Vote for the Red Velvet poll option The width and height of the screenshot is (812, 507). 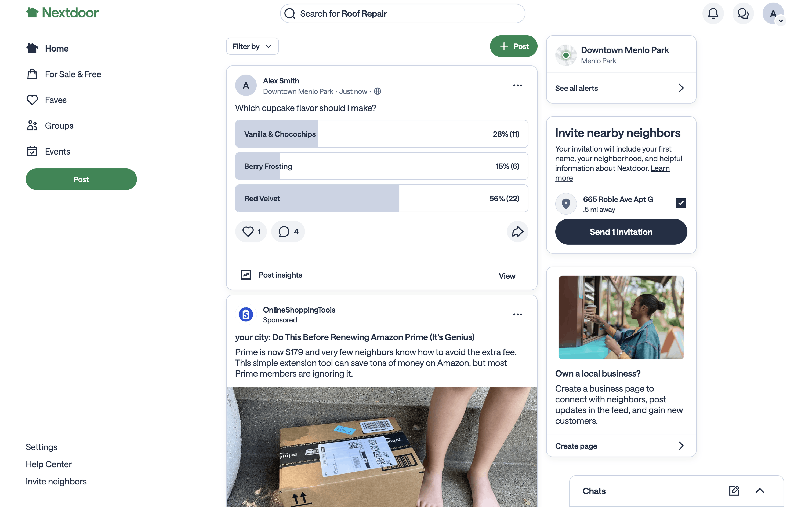pyautogui.click(x=382, y=198)
